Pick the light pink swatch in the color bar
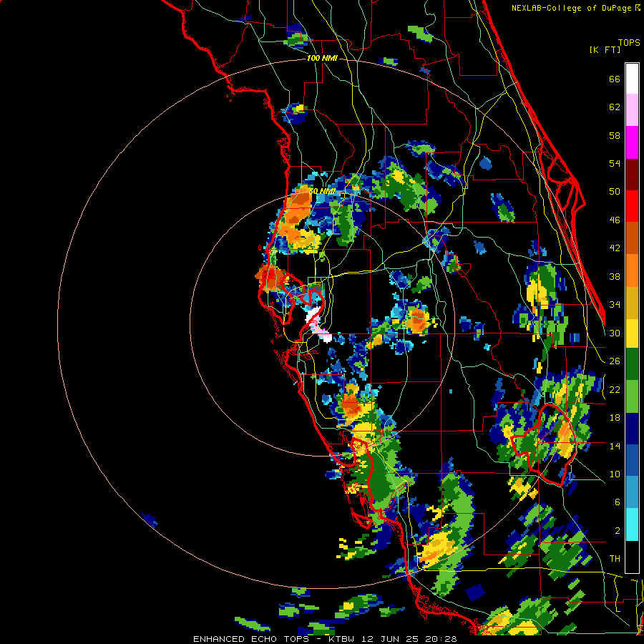 [x=632, y=109]
